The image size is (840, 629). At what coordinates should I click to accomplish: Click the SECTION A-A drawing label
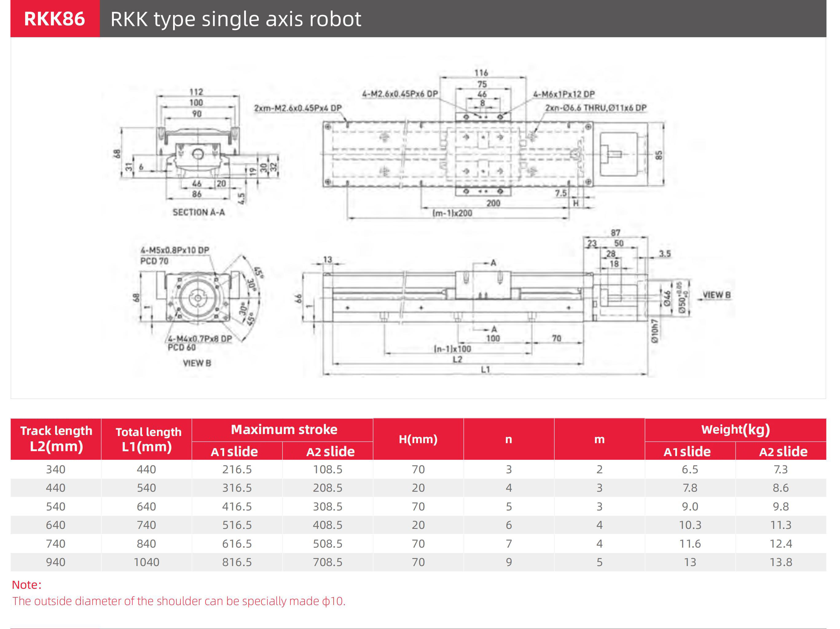click(x=198, y=212)
